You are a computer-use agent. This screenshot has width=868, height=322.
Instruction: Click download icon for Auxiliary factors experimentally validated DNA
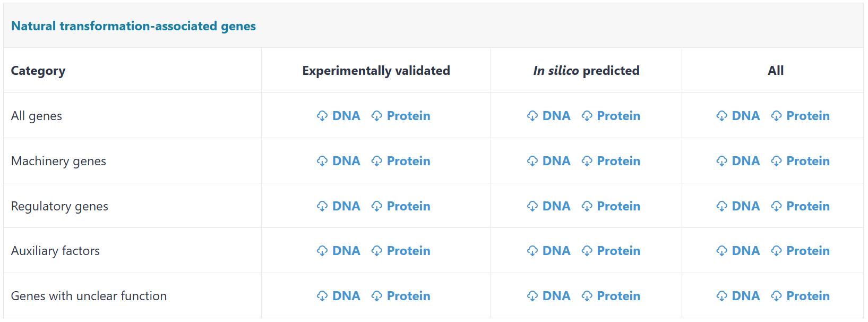[x=322, y=251]
